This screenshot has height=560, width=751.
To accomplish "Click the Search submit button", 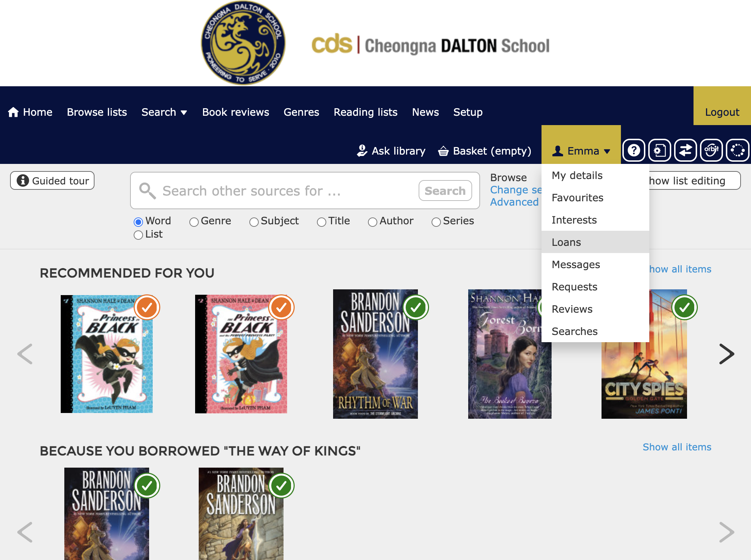I will (445, 191).
